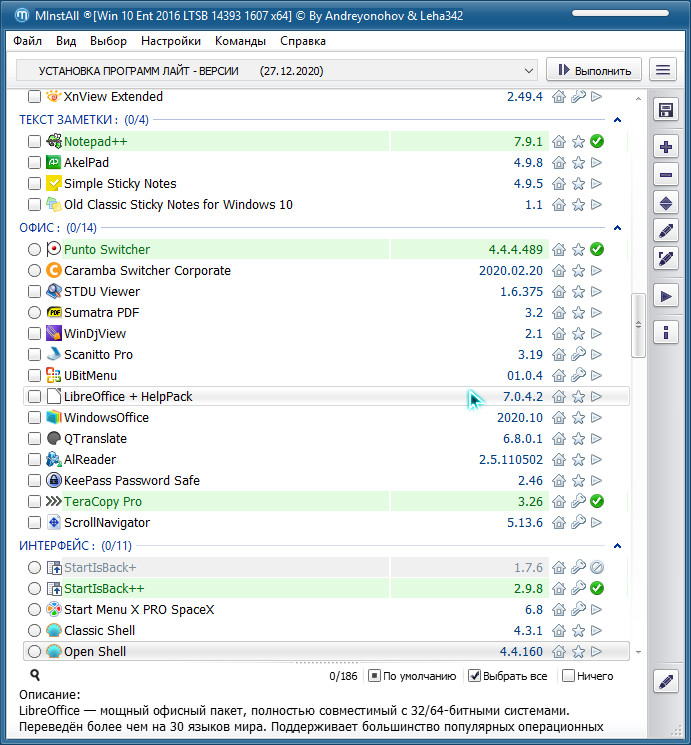691x745 pixels.
Task: Select Caramba Switcher Corporate radio button
Action: pos(34,271)
